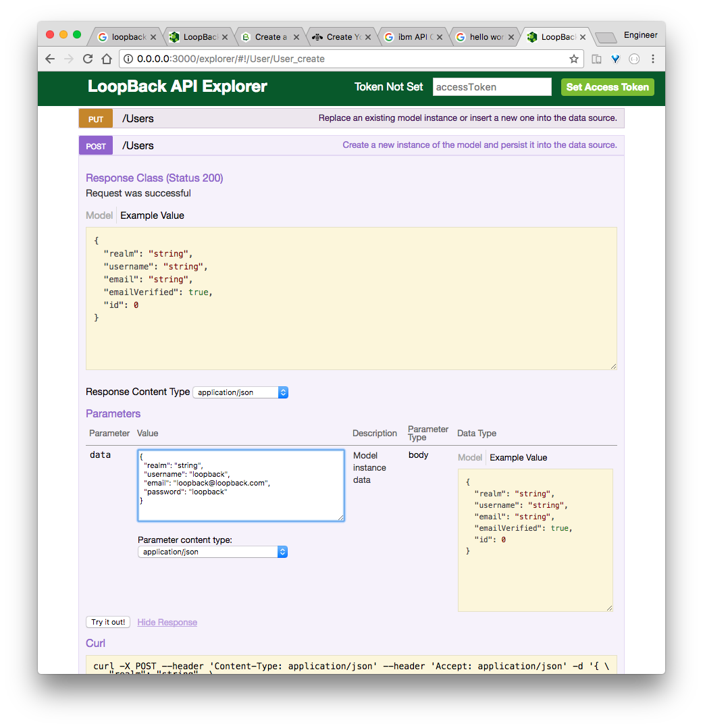Click the round gray extension icon
The height and width of the screenshot is (728, 703).
[x=634, y=59]
